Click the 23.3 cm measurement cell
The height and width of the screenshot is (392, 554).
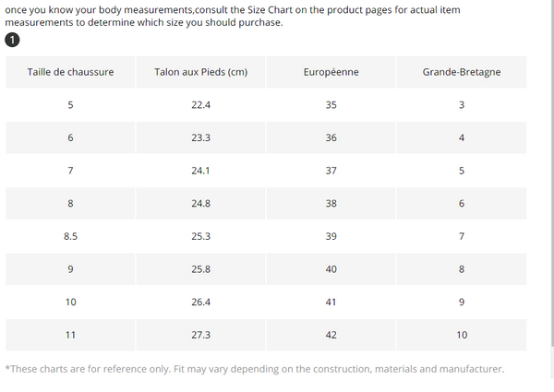tap(201, 137)
